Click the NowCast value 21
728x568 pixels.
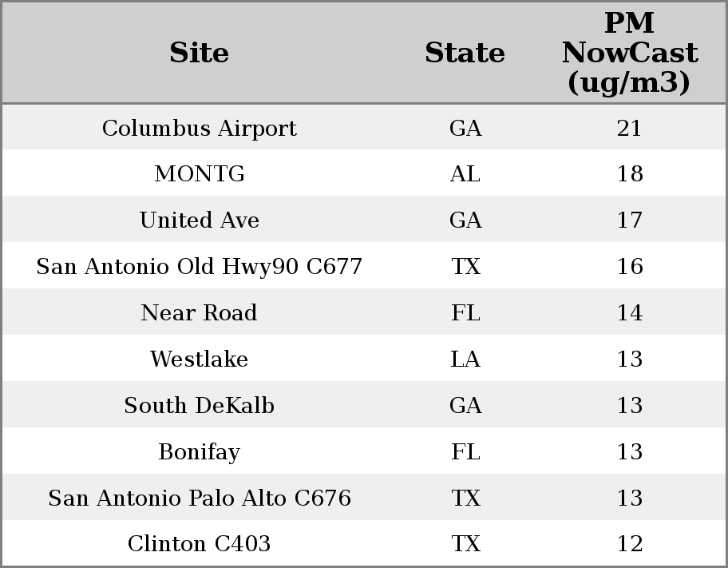point(629,128)
